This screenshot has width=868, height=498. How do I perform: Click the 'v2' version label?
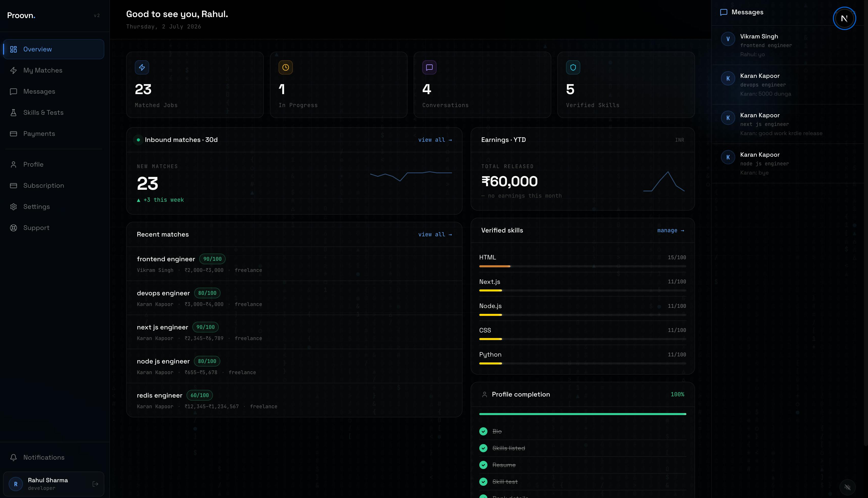(x=97, y=16)
